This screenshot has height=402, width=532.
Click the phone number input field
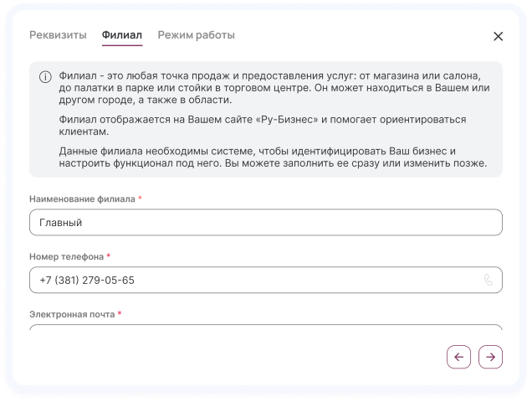coord(251,281)
